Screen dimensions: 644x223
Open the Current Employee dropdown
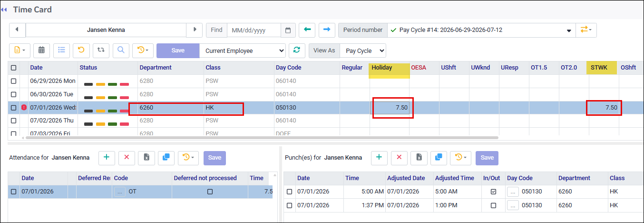(243, 51)
